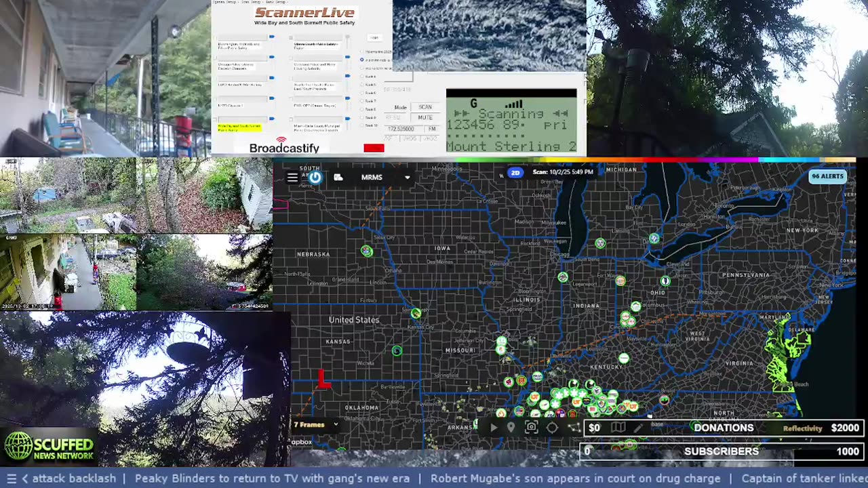Adjust volume slider for Wide Bay feed

272,119
